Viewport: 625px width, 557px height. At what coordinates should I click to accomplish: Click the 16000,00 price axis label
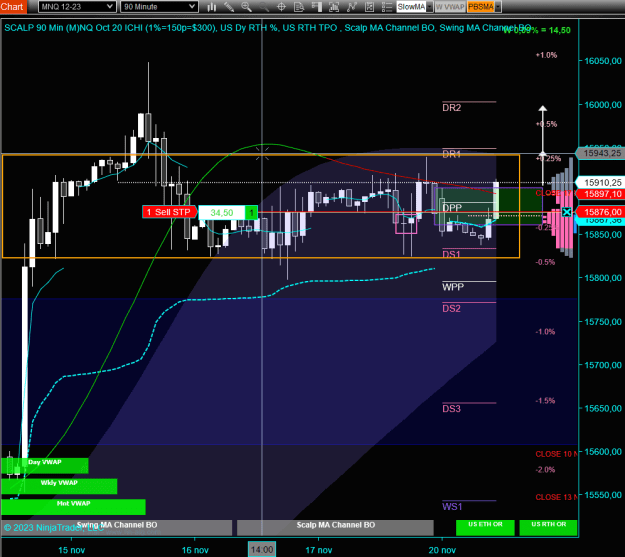(603, 105)
